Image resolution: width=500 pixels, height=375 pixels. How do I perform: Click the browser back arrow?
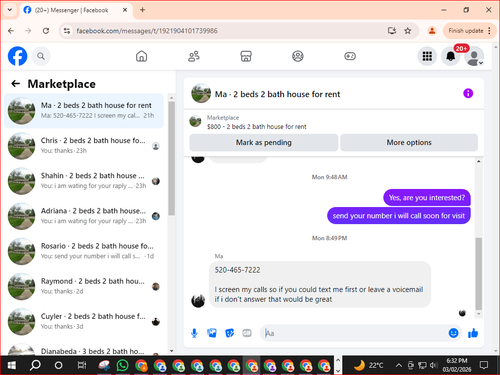[x=11, y=31]
